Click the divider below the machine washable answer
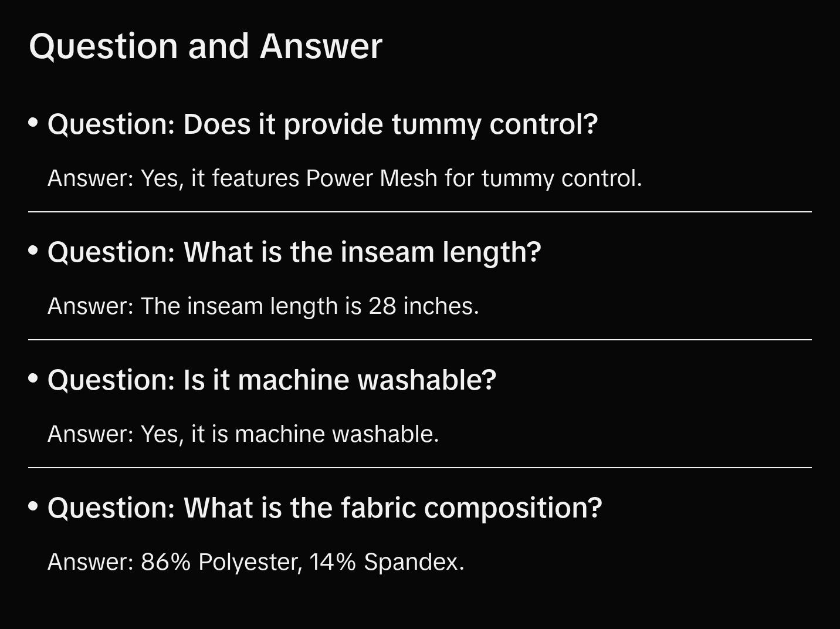 pos(420,468)
